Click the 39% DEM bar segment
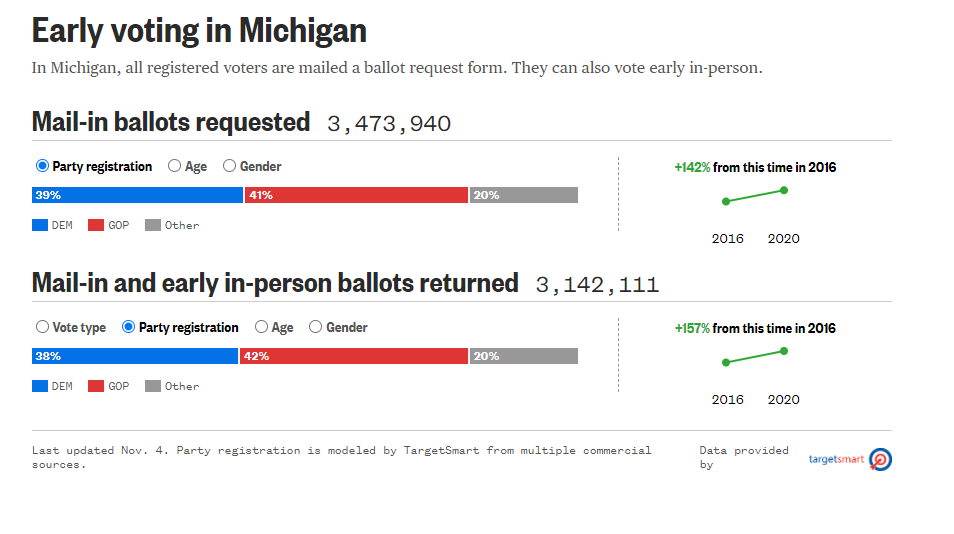Viewport: 954px width, 534px height. pyautogui.click(x=137, y=195)
